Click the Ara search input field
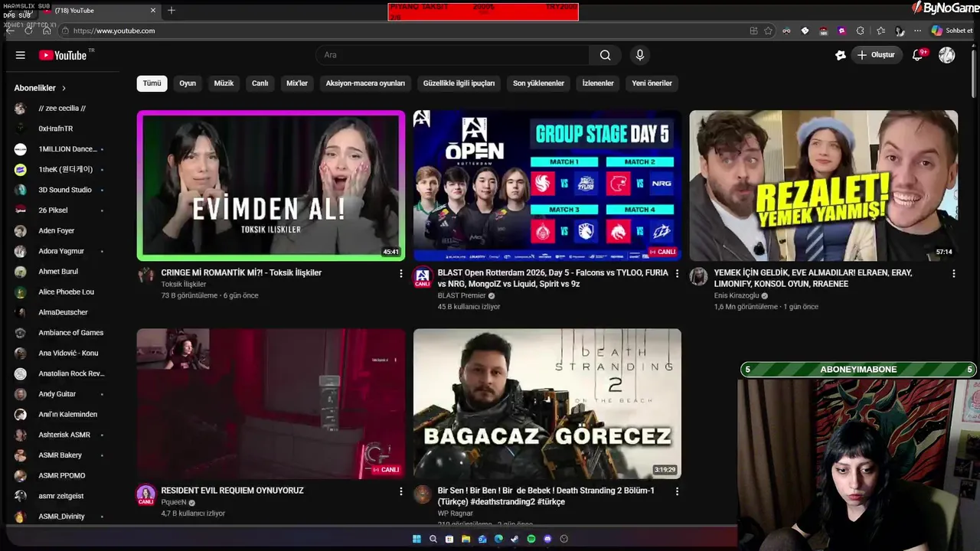 point(452,55)
